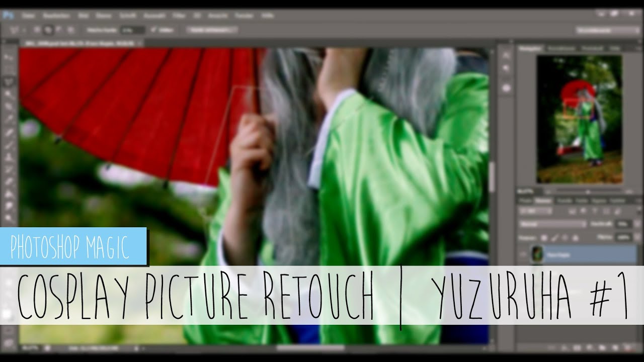Screen dimensions: 644x362
Task: Click the Navigator preview thumbnail image
Action: pos(579,119)
